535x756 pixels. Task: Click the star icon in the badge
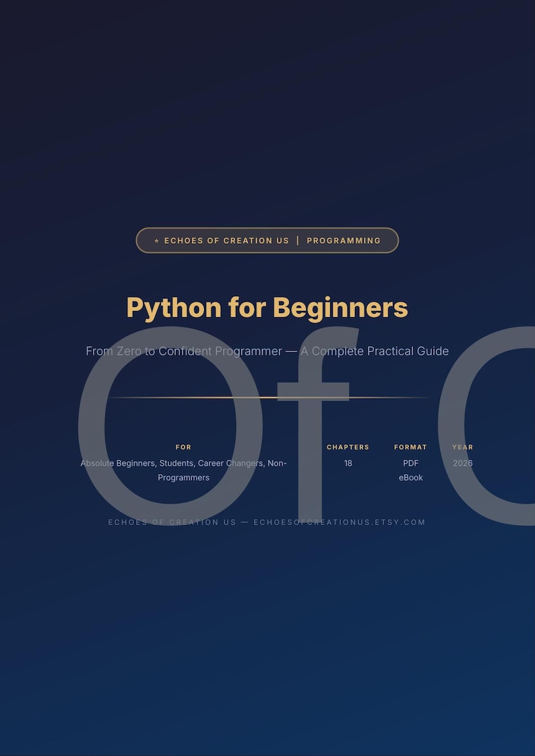pyautogui.click(x=156, y=240)
